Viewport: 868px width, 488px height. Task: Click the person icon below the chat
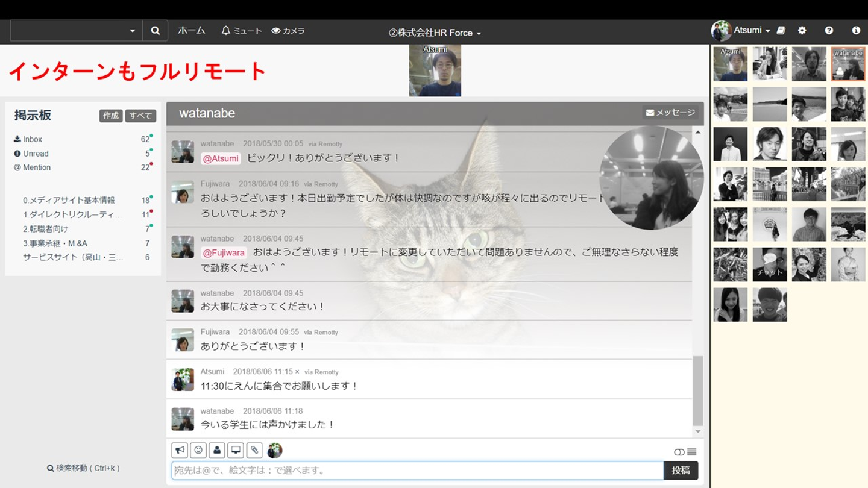click(x=217, y=450)
